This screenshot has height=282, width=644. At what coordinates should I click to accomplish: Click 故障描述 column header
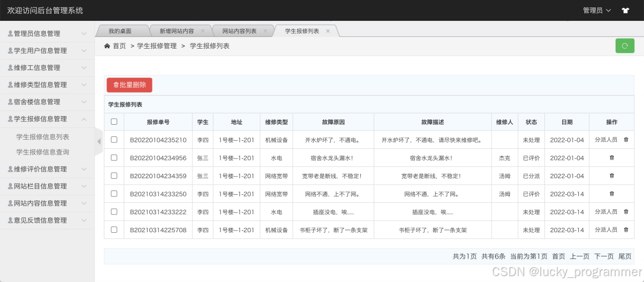coord(433,122)
